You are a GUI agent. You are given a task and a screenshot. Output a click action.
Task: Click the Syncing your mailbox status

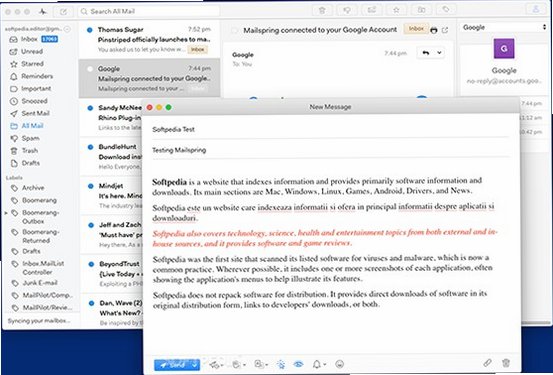[x=39, y=321]
